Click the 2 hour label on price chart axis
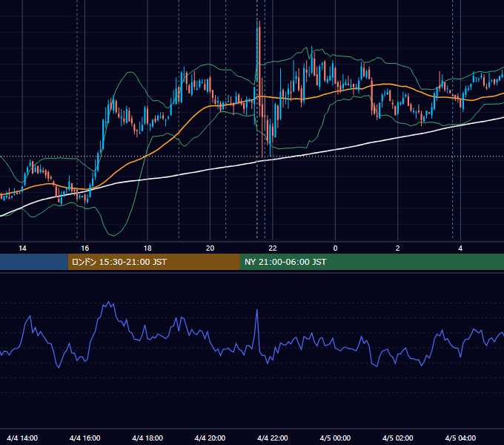The height and width of the screenshot is (445, 504). [x=397, y=248]
